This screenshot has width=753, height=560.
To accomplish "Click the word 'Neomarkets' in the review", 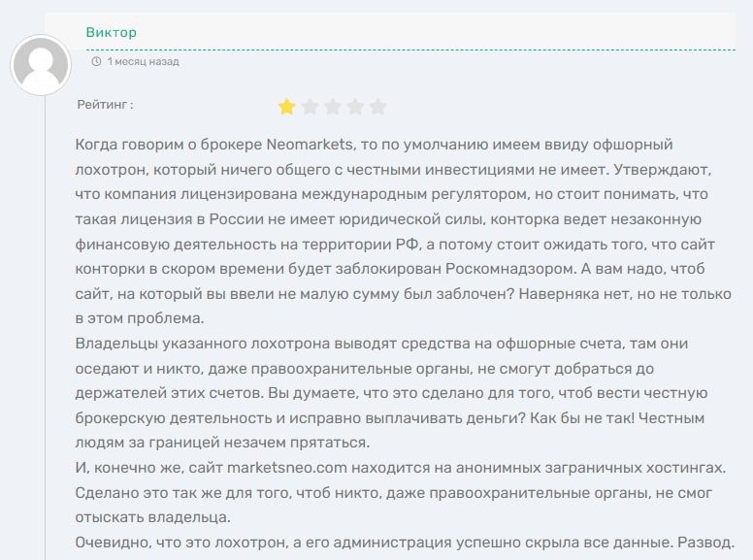I will pos(310,144).
